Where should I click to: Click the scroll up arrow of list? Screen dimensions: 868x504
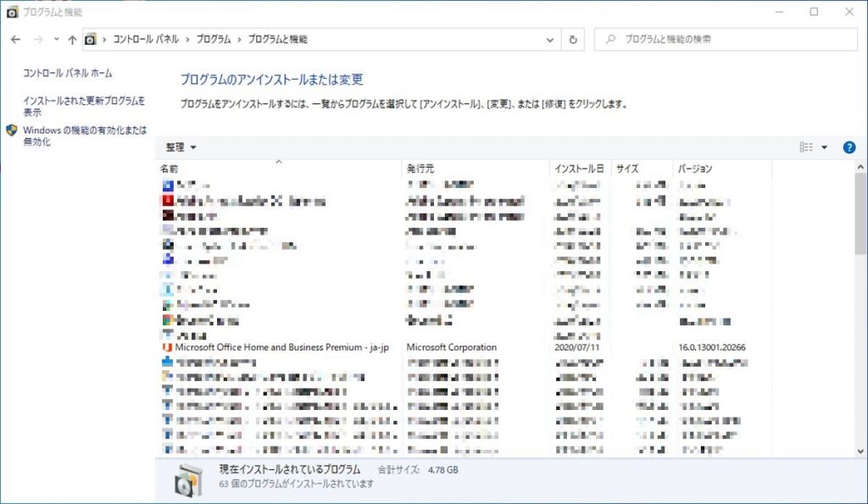tap(860, 167)
